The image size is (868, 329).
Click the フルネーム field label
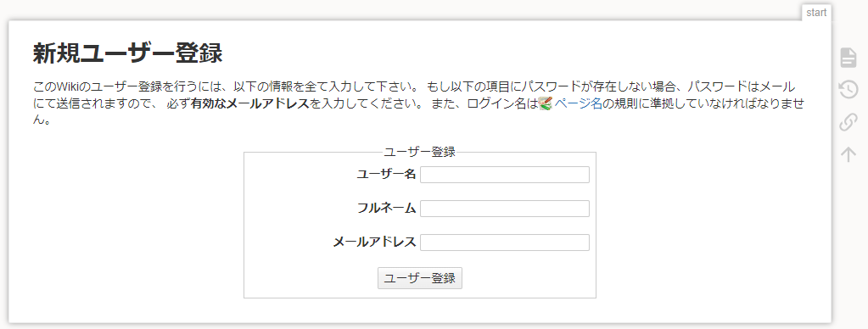point(386,209)
